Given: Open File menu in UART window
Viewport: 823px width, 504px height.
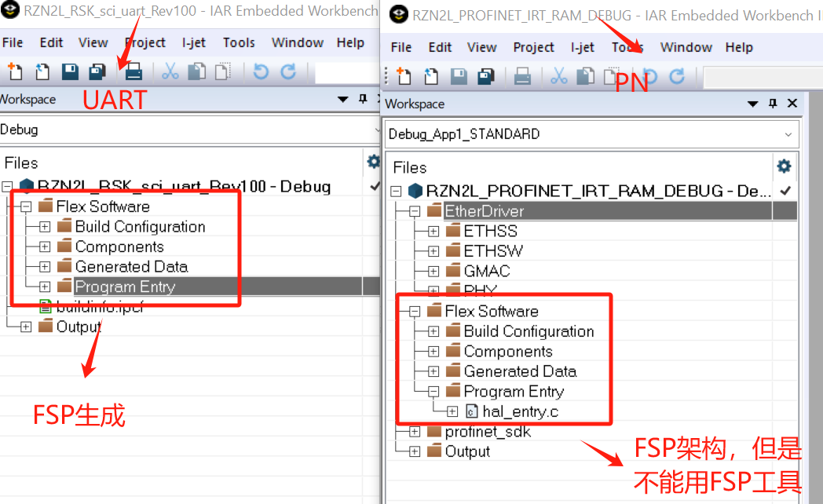Looking at the screenshot, I should click(13, 42).
